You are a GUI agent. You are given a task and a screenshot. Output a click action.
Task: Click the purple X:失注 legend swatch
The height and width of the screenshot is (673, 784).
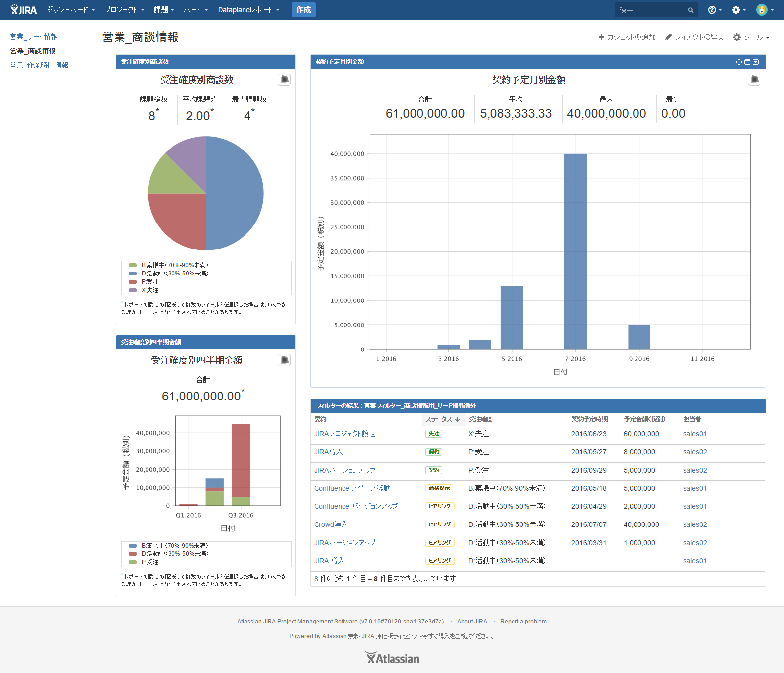click(x=133, y=290)
